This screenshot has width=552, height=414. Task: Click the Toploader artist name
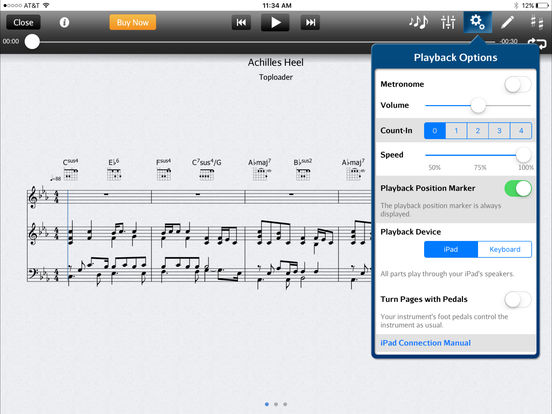(x=276, y=77)
